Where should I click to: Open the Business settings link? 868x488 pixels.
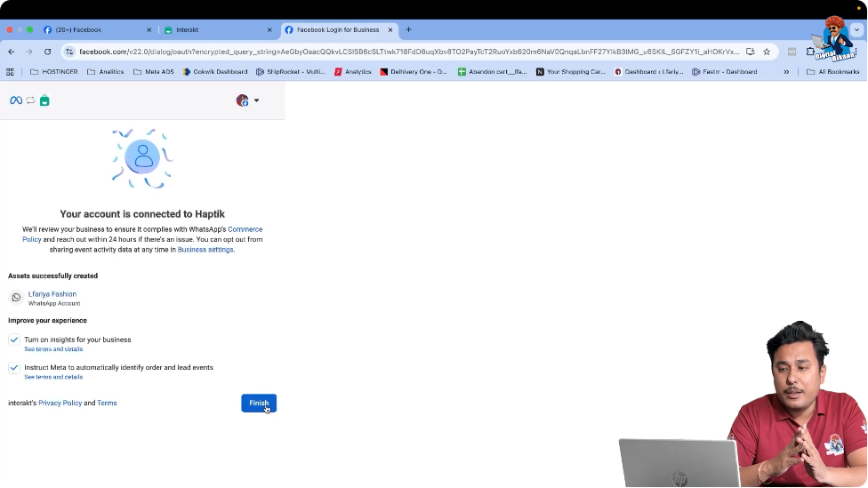pyautogui.click(x=205, y=250)
